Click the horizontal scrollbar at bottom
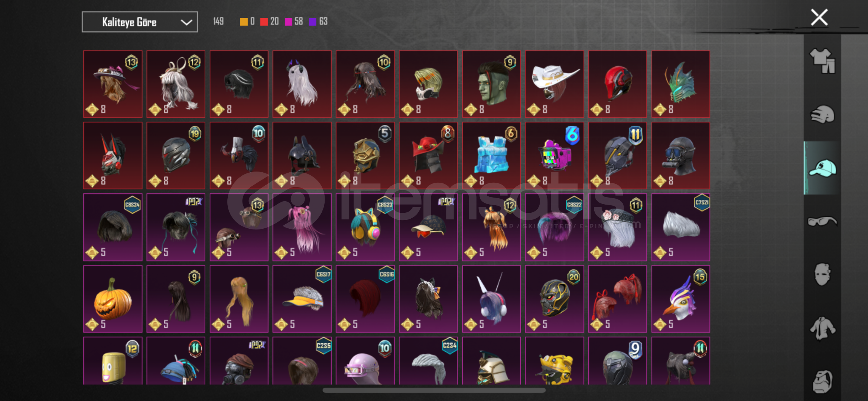 coord(434,390)
